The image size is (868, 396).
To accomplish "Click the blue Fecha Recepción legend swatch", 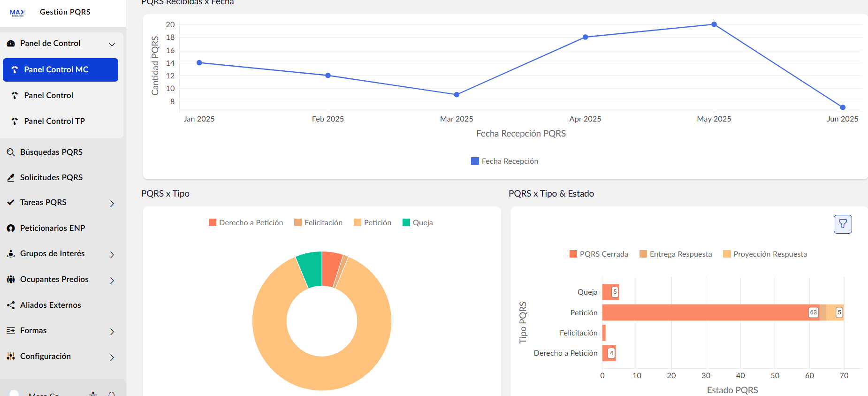I will (x=475, y=161).
